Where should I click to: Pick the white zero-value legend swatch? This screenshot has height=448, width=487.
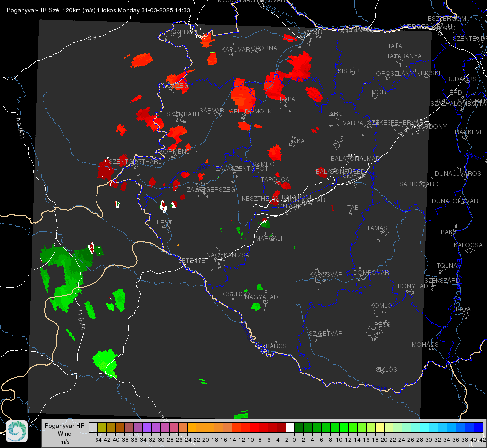290,427
